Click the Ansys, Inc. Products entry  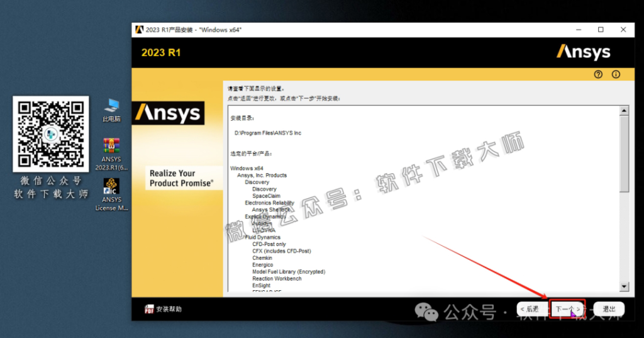point(262,175)
